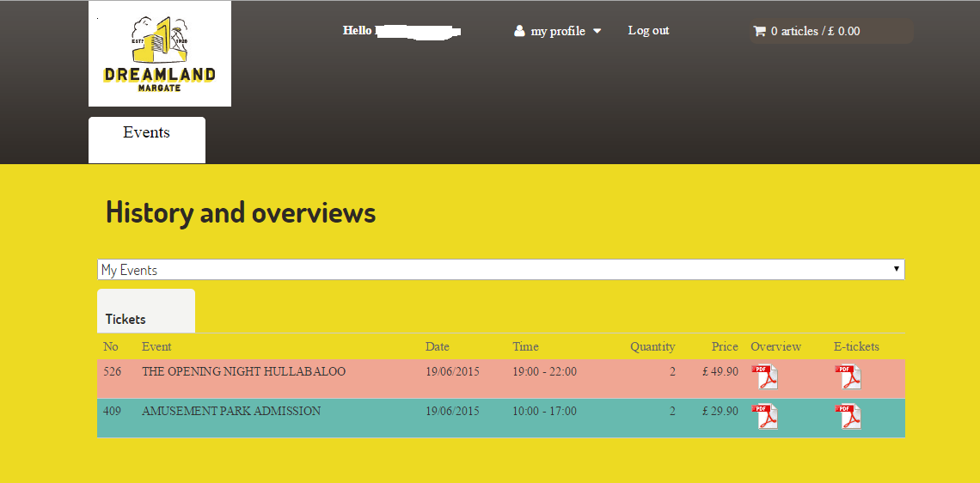Click the Dreamland Margate logo
The image size is (980, 483).
160,54
